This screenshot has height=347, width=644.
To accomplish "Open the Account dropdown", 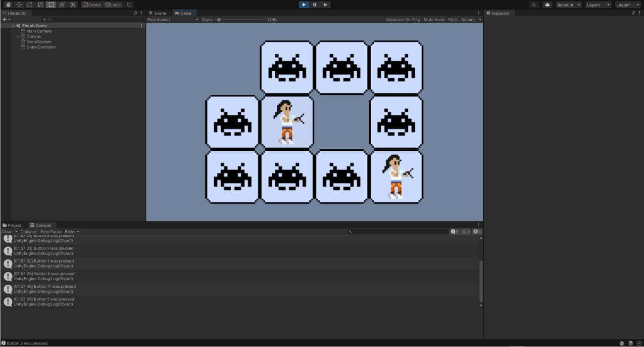I will pos(568,4).
